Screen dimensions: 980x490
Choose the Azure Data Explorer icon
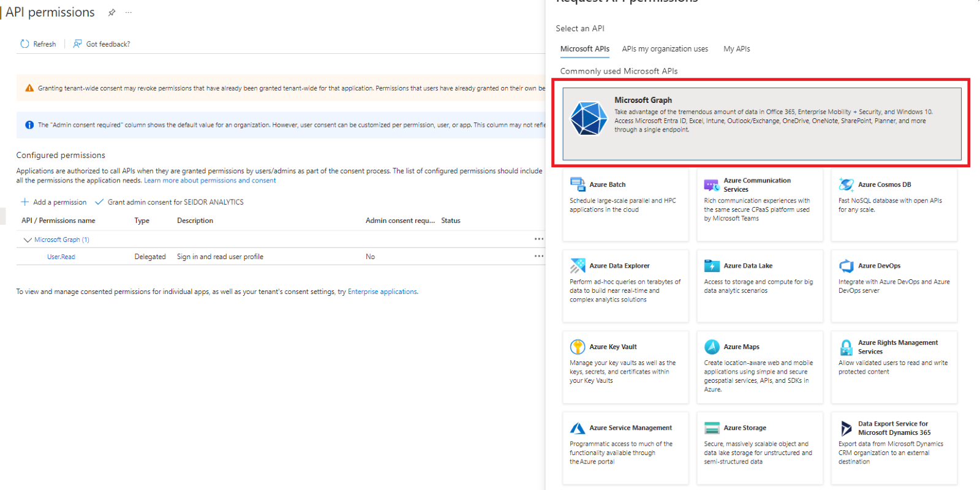[577, 266]
